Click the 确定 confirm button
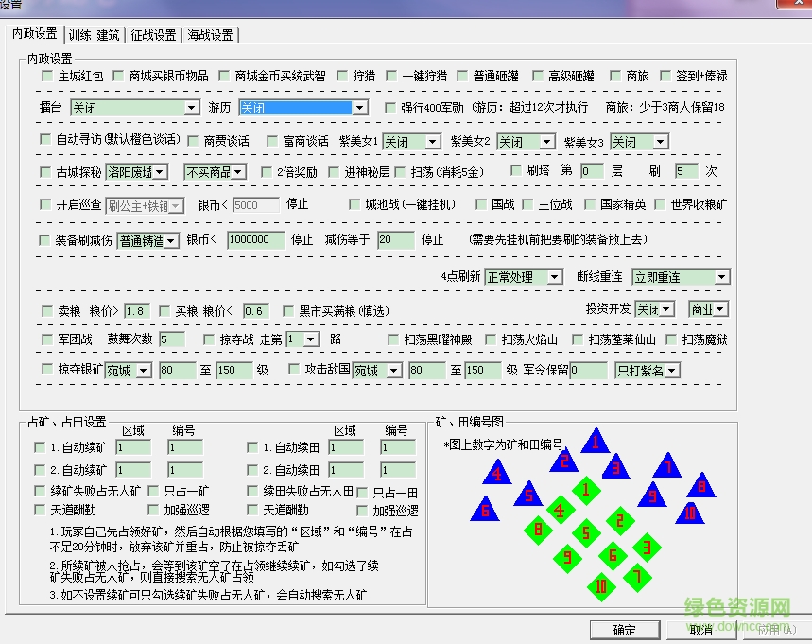Image resolution: width=812 pixels, height=644 pixels. [624, 630]
